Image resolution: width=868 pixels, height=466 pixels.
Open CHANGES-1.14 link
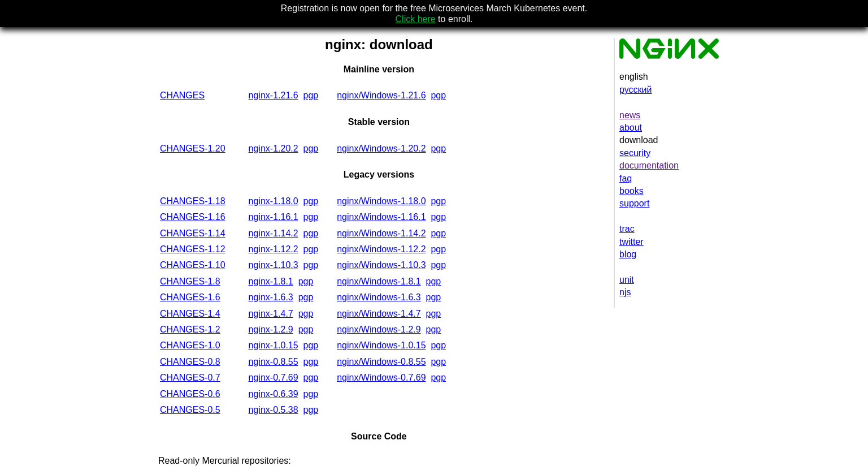pos(193,234)
